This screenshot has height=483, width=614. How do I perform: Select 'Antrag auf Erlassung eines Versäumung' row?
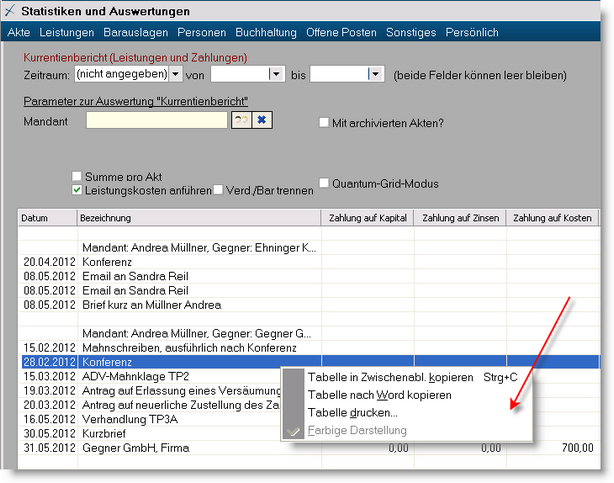150,391
